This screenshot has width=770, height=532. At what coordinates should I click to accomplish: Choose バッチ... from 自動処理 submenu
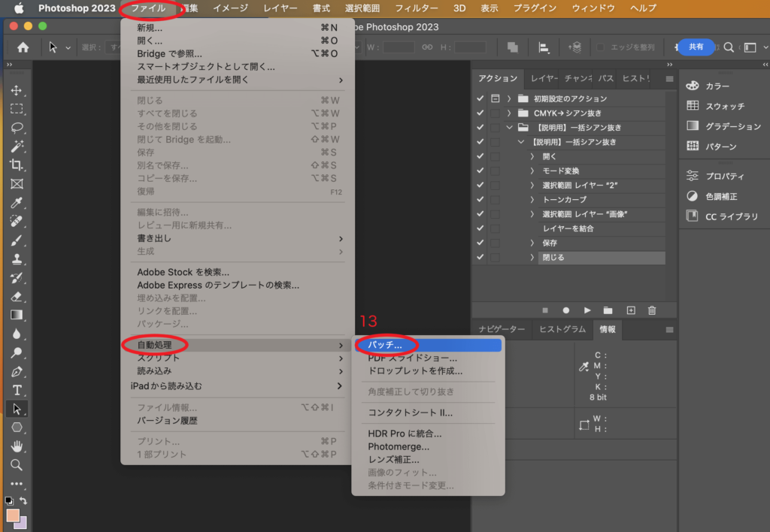pos(428,345)
